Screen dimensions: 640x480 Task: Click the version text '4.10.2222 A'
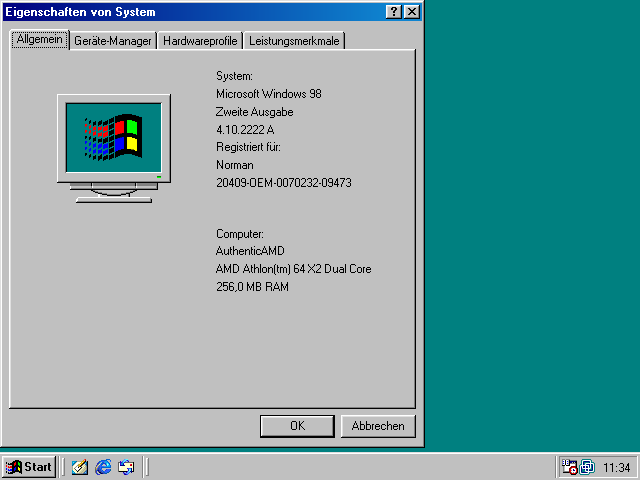click(245, 130)
